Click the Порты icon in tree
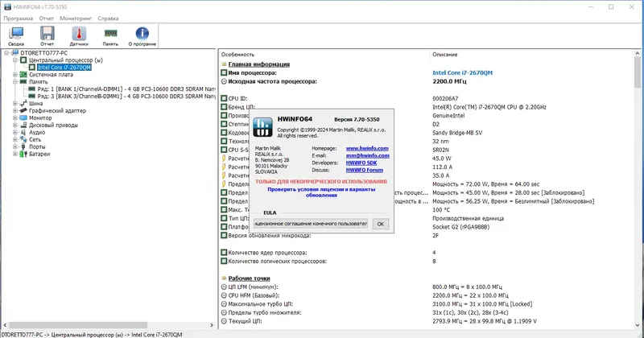 (x=23, y=146)
